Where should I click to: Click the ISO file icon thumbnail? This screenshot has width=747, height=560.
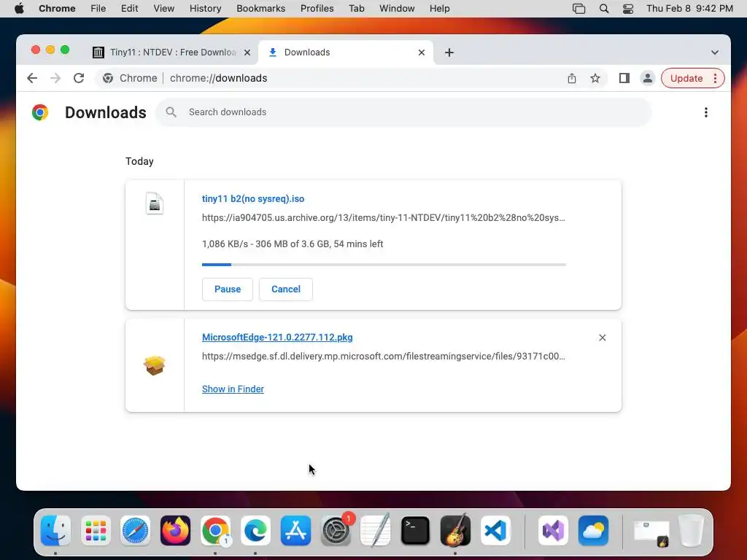point(155,203)
